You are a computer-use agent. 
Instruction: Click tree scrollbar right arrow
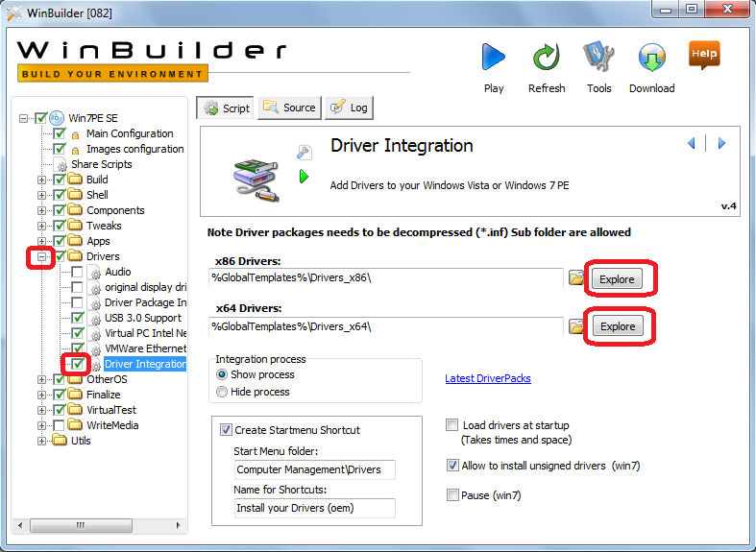click(x=178, y=525)
